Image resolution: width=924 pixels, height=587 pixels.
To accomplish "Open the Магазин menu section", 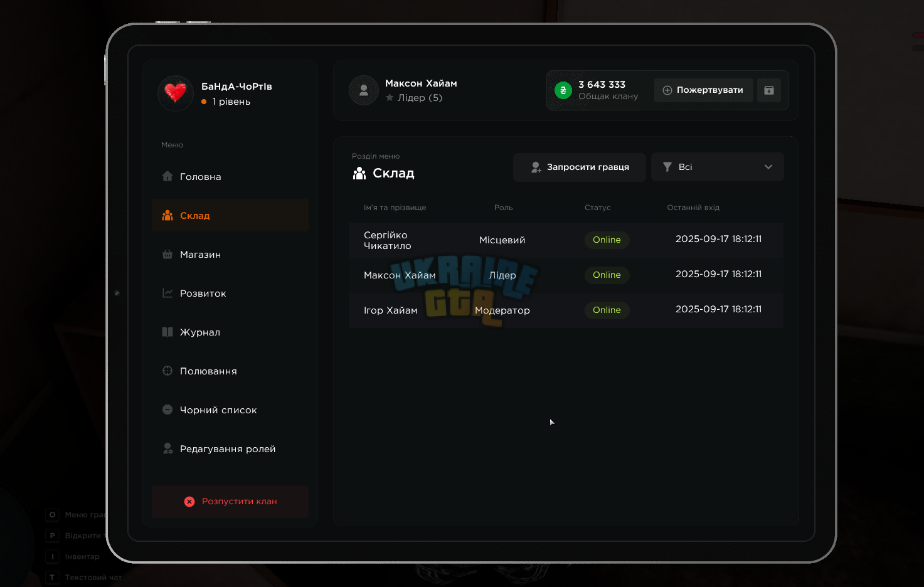I will pyautogui.click(x=230, y=254).
